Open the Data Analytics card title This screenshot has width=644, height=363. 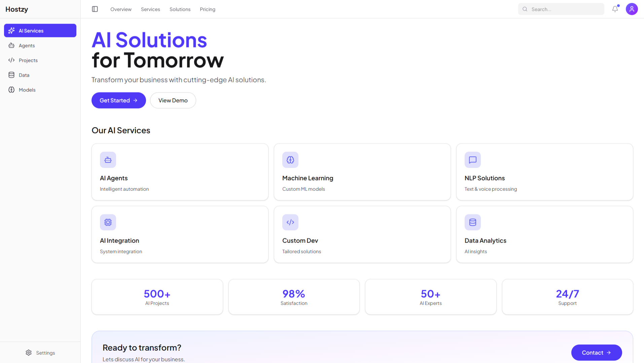(x=485, y=241)
